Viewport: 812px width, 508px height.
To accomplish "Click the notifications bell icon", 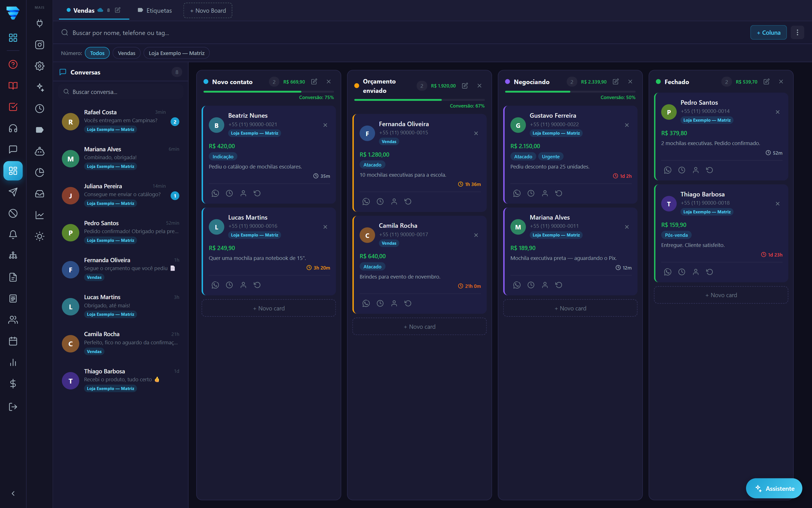I will point(13,235).
